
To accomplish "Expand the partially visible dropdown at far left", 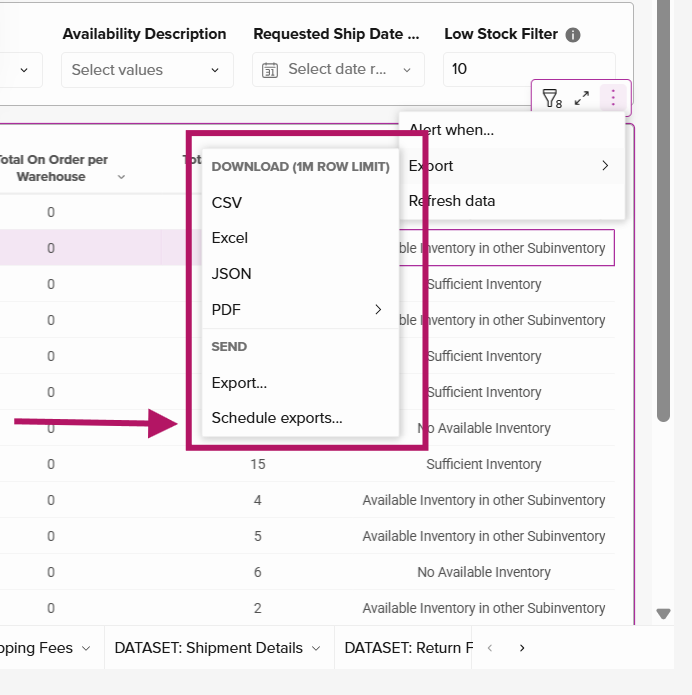I will point(24,70).
